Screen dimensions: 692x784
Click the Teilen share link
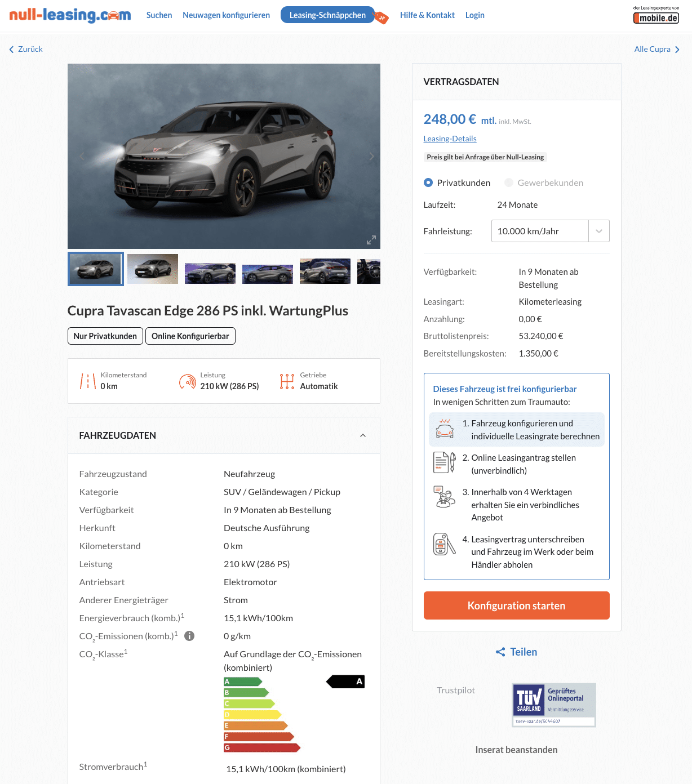tap(516, 652)
